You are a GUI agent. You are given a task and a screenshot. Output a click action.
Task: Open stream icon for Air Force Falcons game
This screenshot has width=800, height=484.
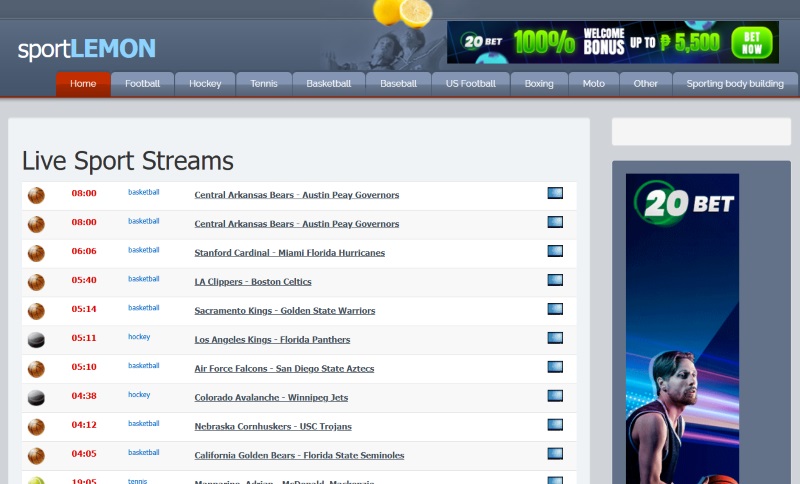coord(555,367)
